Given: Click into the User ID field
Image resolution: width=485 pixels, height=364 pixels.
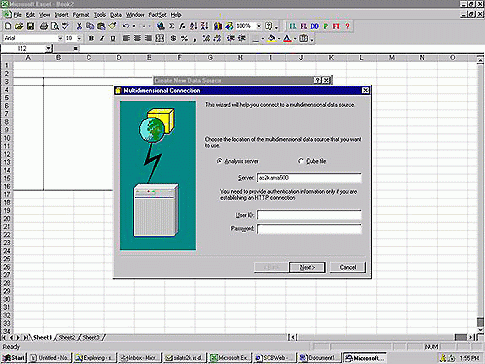Looking at the screenshot, I should coord(309,215).
